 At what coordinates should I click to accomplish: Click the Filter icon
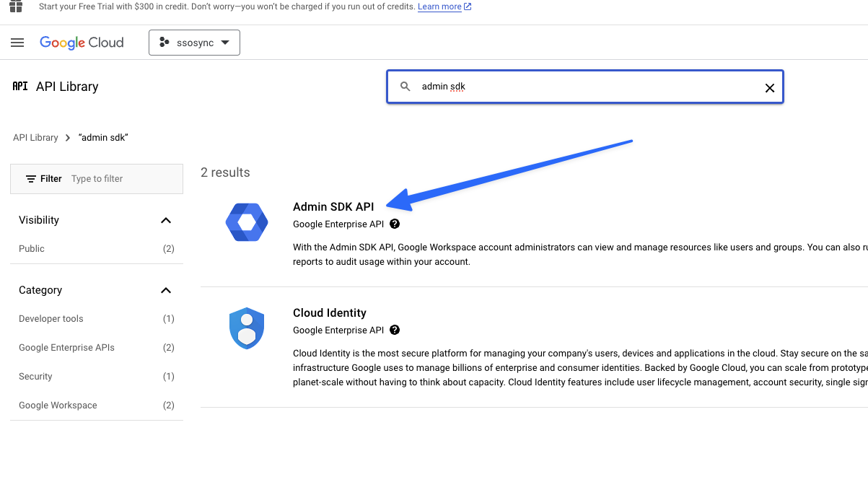click(x=31, y=179)
